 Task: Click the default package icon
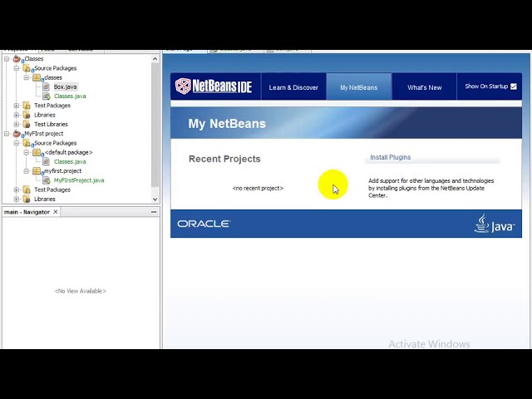coord(37,152)
